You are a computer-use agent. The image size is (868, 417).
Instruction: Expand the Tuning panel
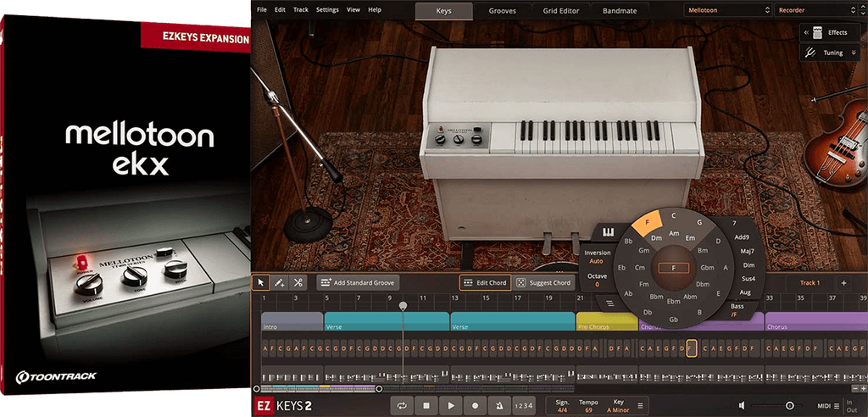pyautogui.click(x=831, y=53)
